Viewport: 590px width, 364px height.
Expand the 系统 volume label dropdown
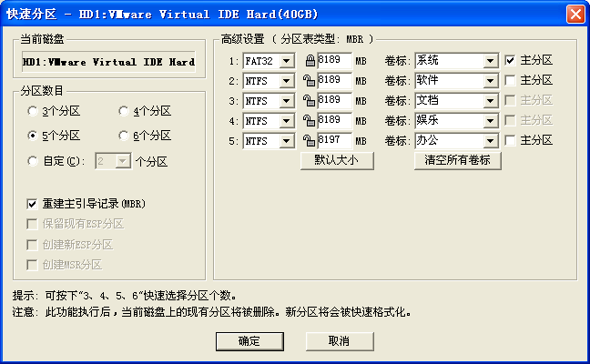tap(490, 60)
